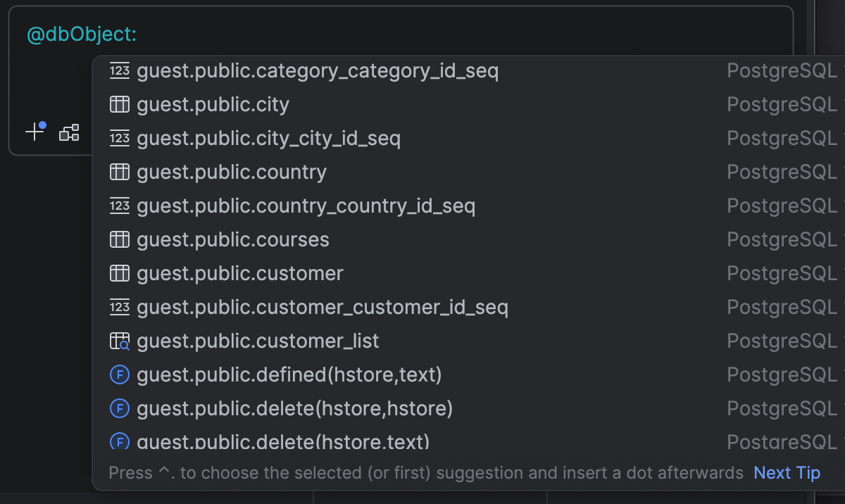This screenshot has height=504, width=845.
Task: Click table icon beside guest.public.courses
Action: coord(120,240)
